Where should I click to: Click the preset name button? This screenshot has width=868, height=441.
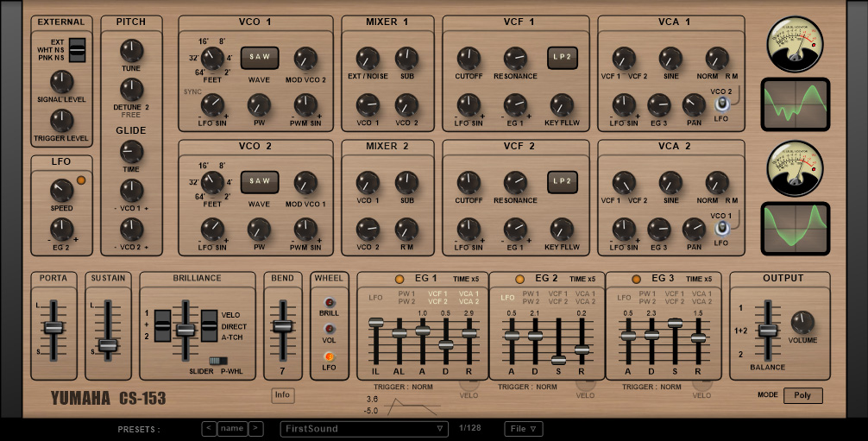(232, 429)
